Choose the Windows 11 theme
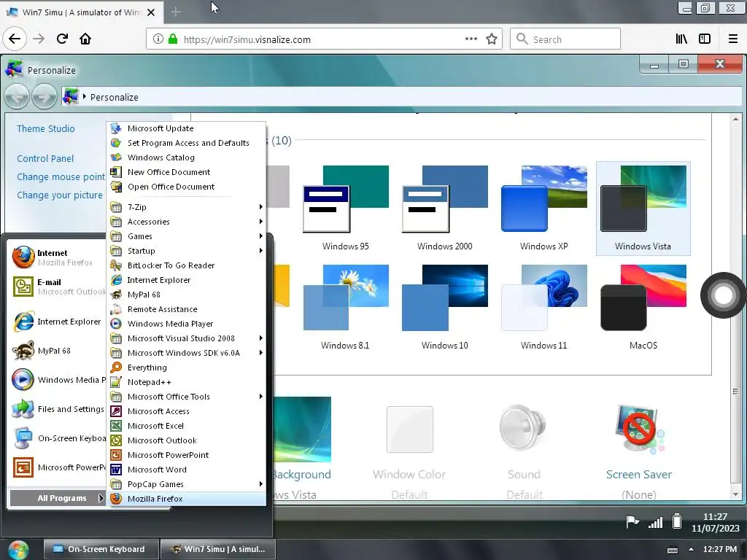This screenshot has height=560, width=747. tap(544, 308)
